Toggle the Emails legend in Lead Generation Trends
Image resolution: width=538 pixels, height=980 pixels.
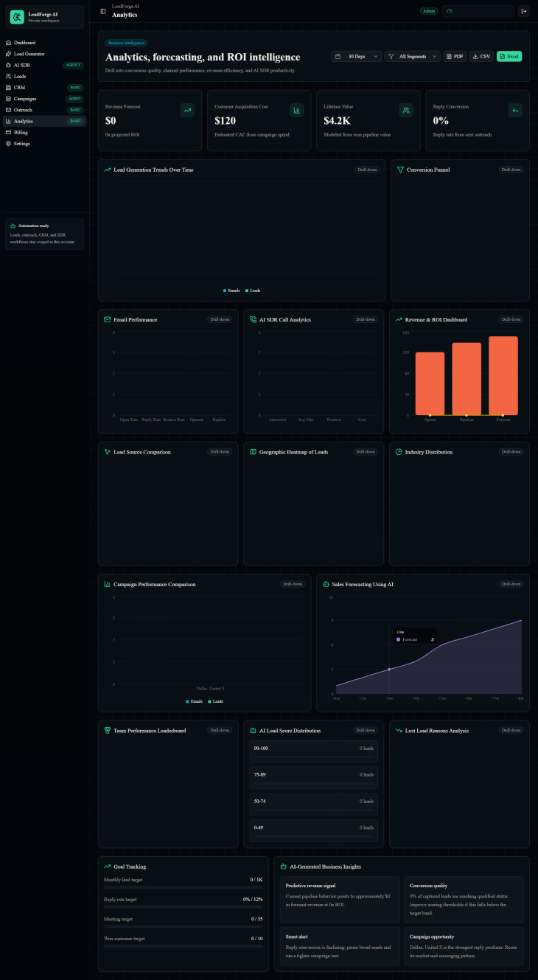click(231, 291)
